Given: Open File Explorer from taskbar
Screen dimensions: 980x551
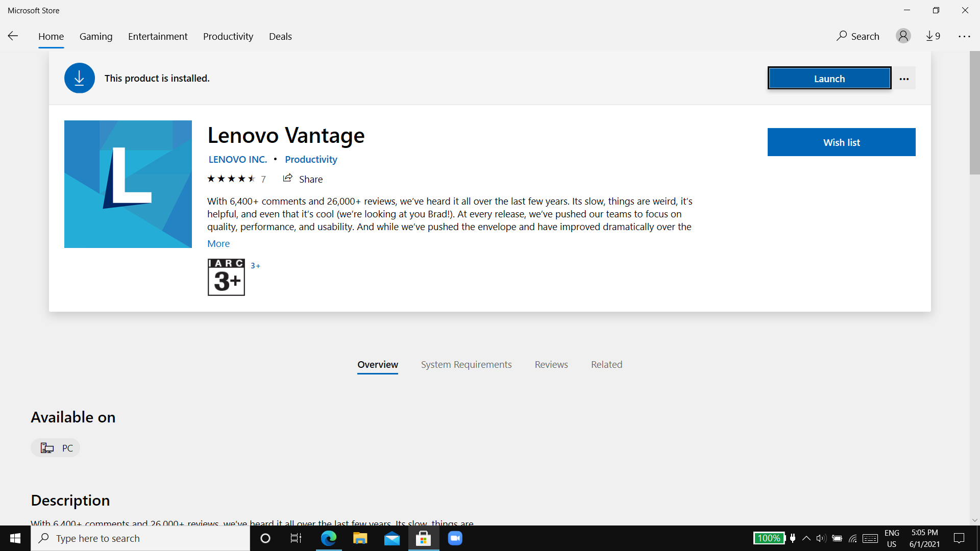Looking at the screenshot, I should (x=360, y=538).
